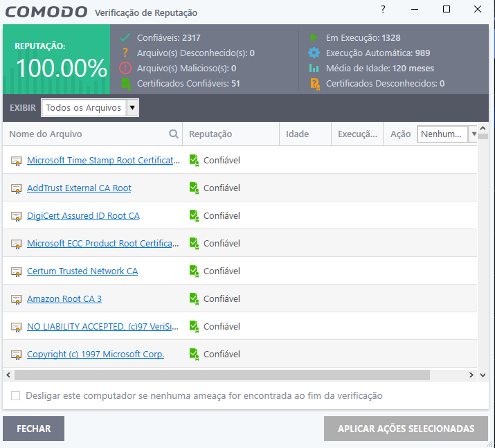495x448 pixels.
Task: Click trusted badge icon in Copyright 1997 Microsoft row
Action: 194,355
